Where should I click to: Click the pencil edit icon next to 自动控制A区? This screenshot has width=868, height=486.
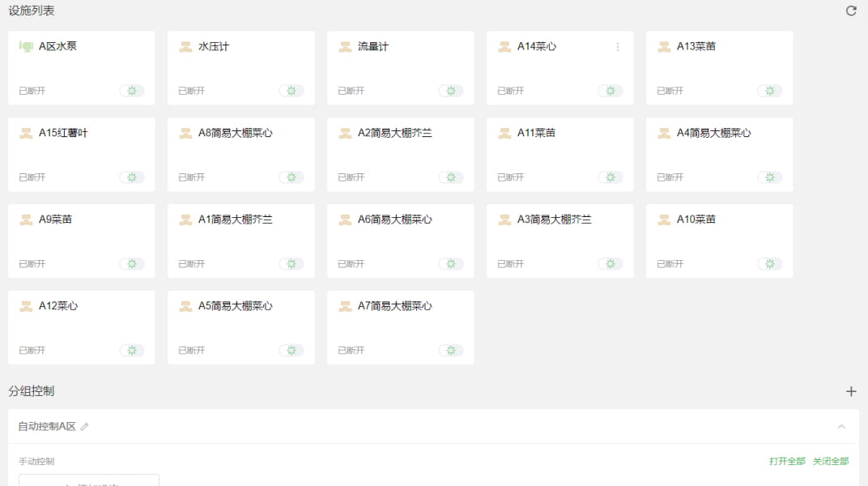pyautogui.click(x=85, y=427)
